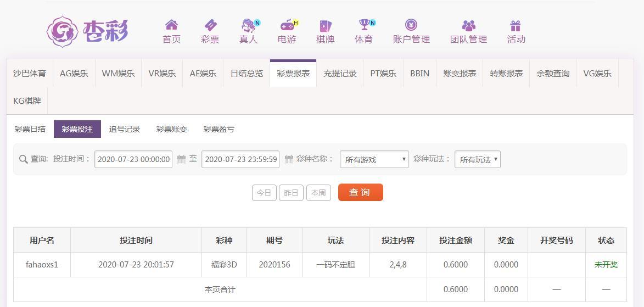The height and width of the screenshot is (307, 644).
Task: Open 彩票 ticket icon in header
Action: click(210, 25)
